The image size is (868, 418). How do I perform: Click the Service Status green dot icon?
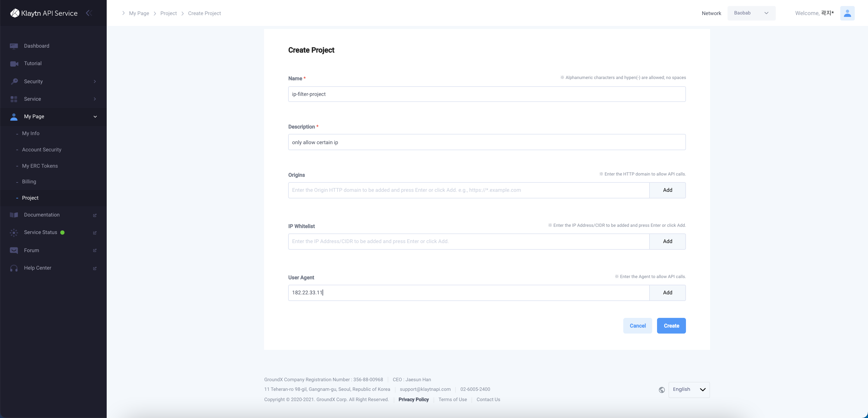[x=62, y=233]
